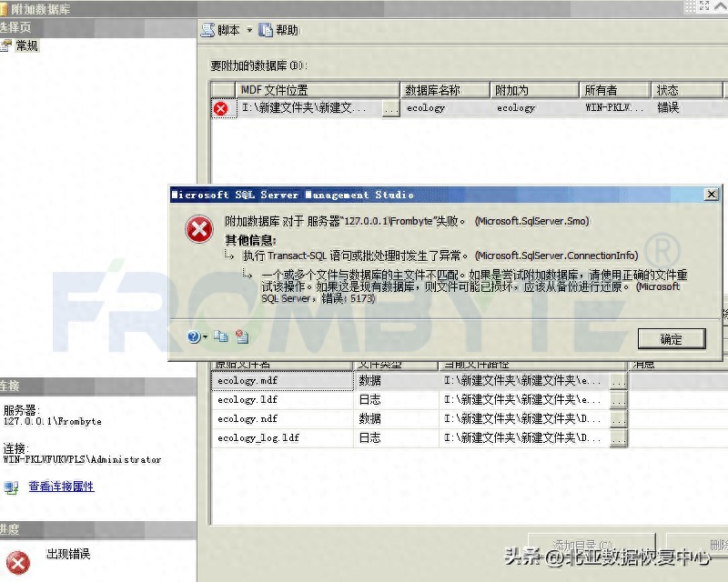Click the MDF 文件位置 column header

point(318,90)
